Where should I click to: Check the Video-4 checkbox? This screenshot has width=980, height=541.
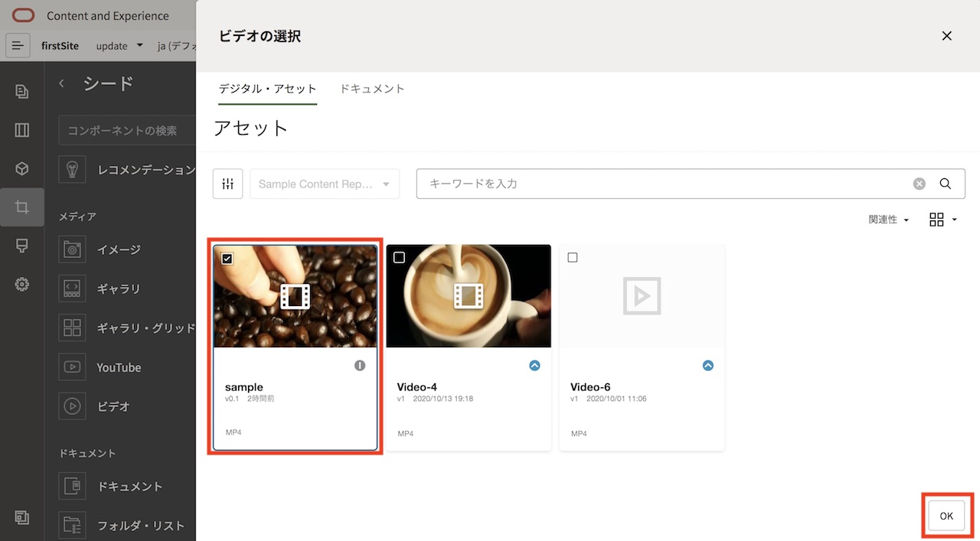[x=399, y=257]
